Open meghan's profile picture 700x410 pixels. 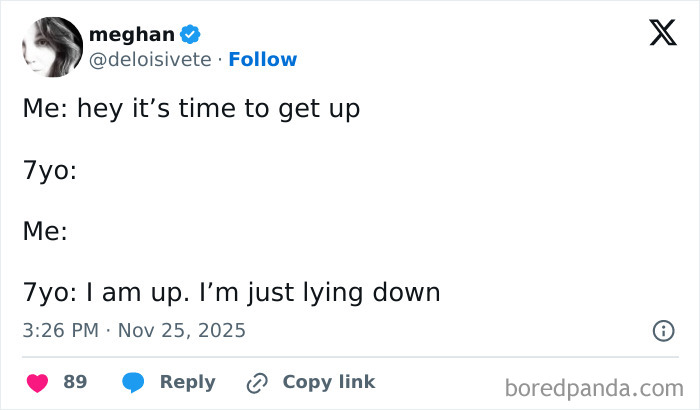coord(50,47)
